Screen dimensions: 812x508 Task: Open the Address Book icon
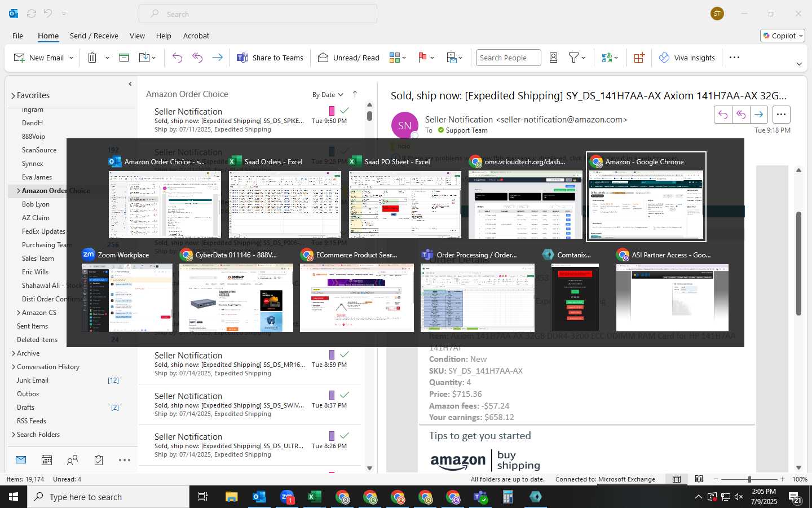[554, 58]
